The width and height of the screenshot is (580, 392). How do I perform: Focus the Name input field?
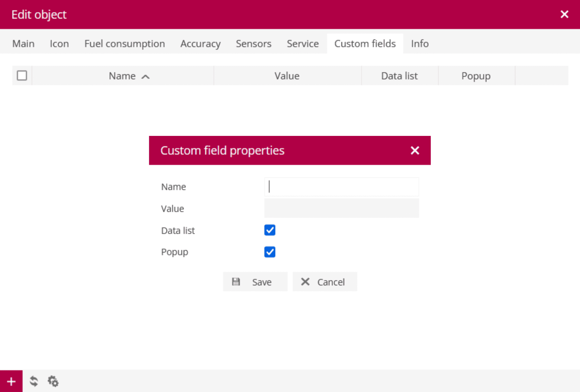(341, 187)
